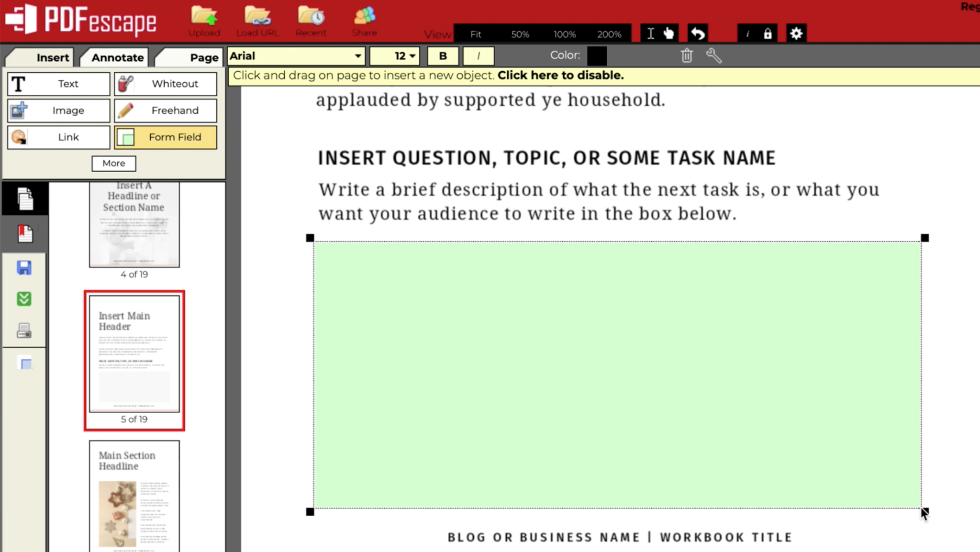Expand the Arial font dropdown

pos(357,56)
